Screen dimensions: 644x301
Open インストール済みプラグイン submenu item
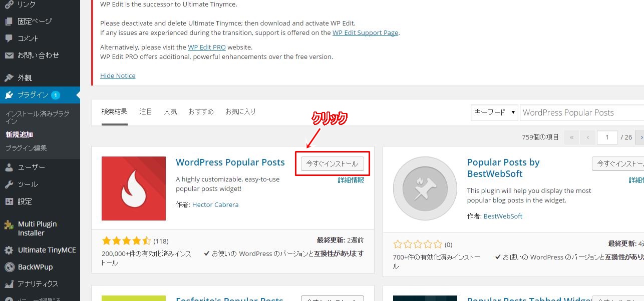pyautogui.click(x=38, y=117)
